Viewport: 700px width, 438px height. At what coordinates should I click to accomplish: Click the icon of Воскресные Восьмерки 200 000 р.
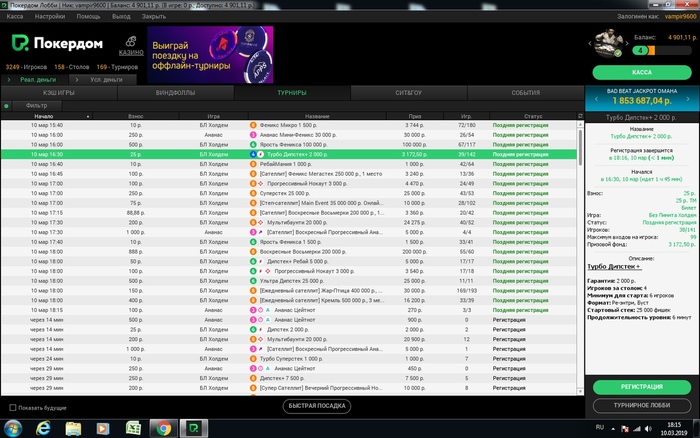(x=253, y=252)
